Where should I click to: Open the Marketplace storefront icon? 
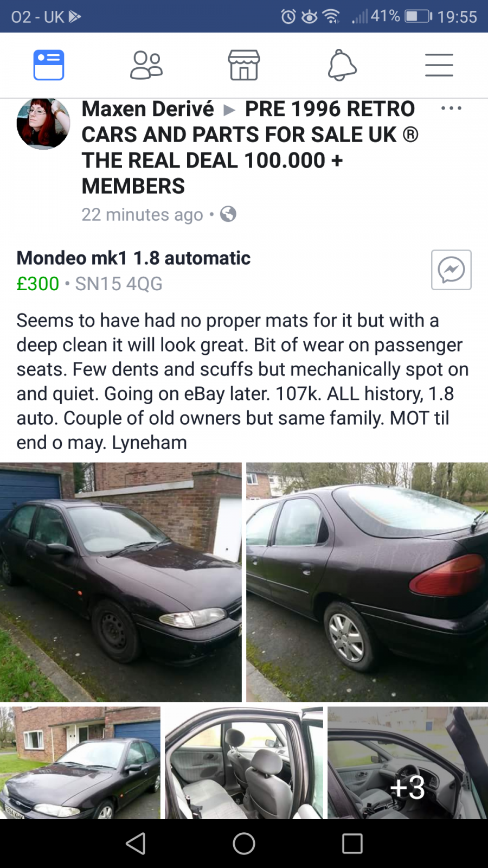(244, 65)
